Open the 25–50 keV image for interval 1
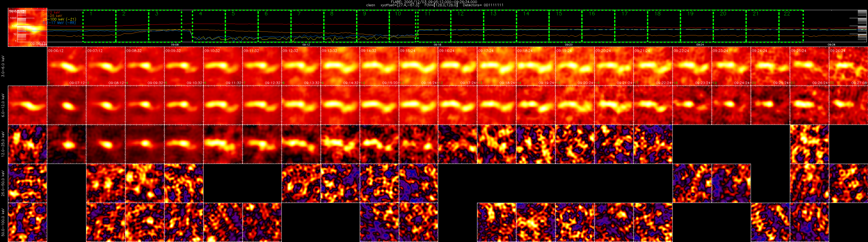868x242 pixels. pos(28,183)
